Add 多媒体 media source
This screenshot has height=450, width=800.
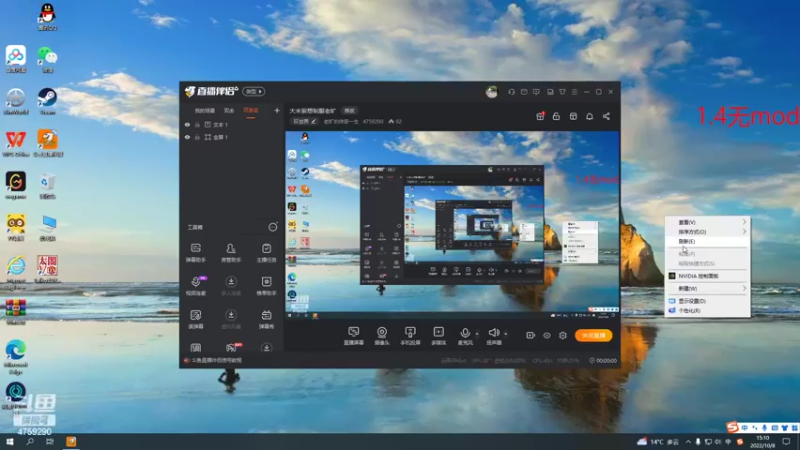coord(438,336)
